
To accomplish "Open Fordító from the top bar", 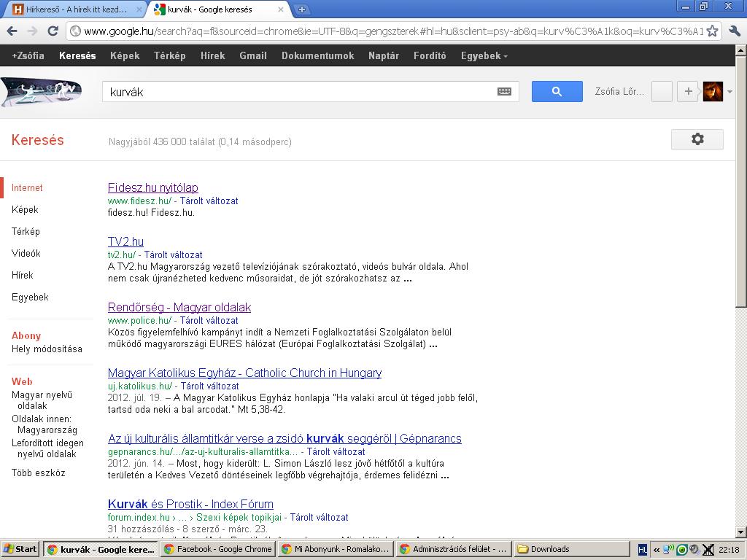I will click(x=430, y=55).
